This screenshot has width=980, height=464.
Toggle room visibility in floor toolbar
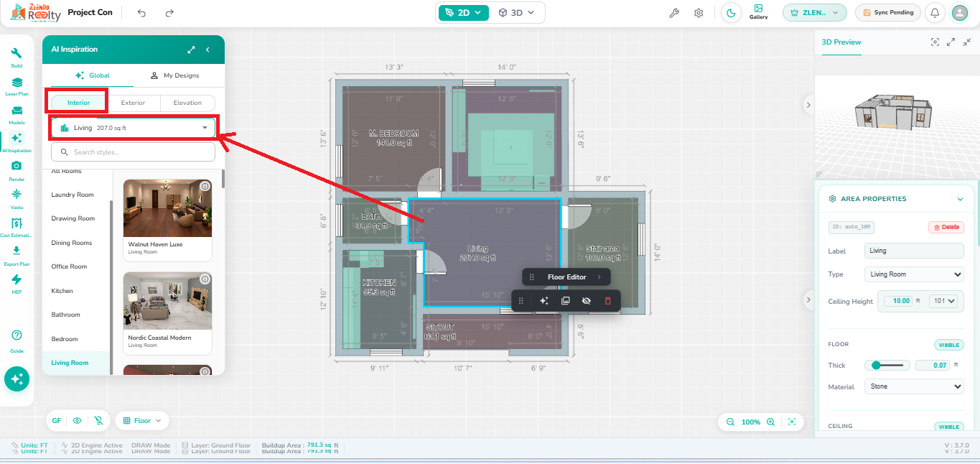pos(586,301)
